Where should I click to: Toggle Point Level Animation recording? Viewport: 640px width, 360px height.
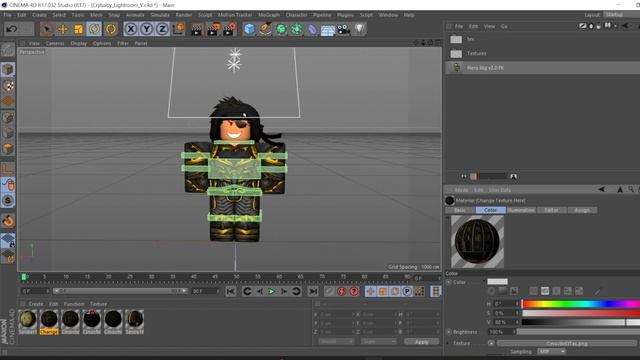click(x=420, y=291)
